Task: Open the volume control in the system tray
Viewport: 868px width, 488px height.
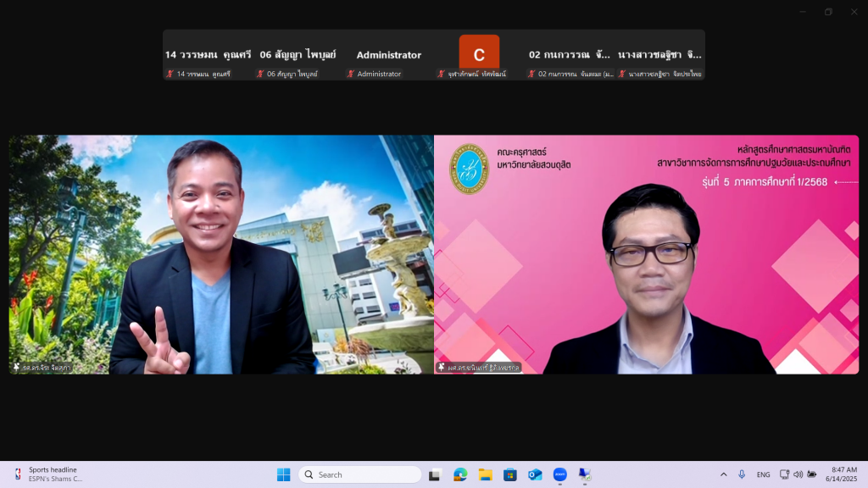Action: tap(798, 474)
